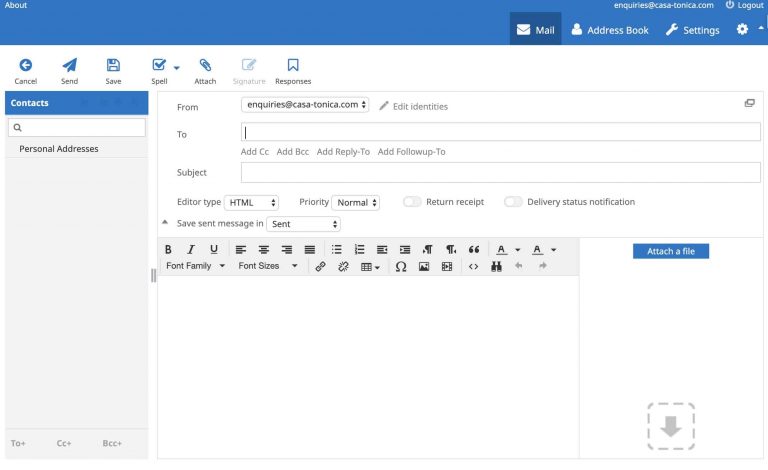Open the background color picker arrow
Image resolution: width=768 pixels, height=470 pixels.
tap(554, 250)
